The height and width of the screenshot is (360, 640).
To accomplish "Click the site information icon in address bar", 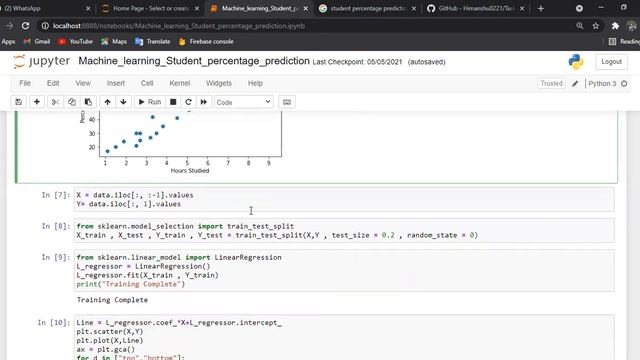I will 45,26.
